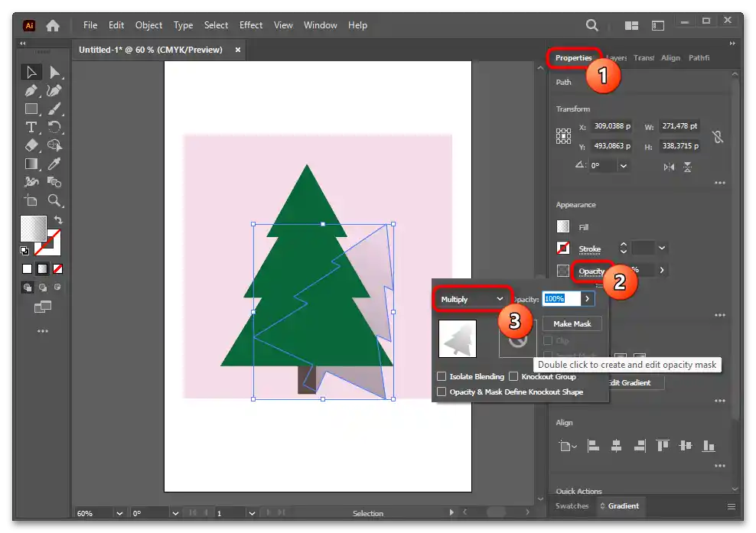Open the artboard number dropdown
The height and width of the screenshot is (533, 756).
252,513
